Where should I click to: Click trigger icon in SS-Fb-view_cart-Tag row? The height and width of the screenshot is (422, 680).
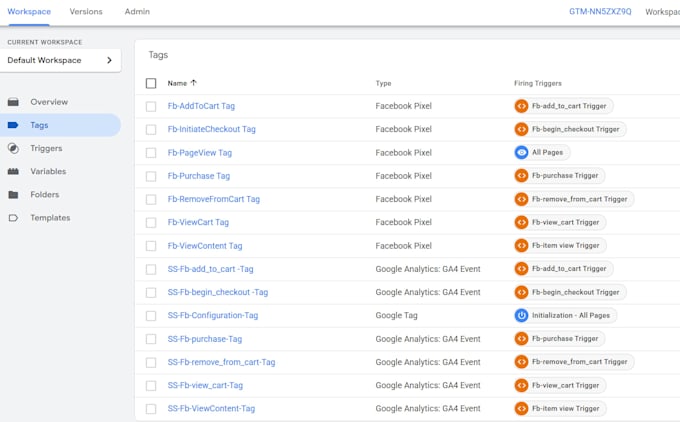(x=521, y=385)
